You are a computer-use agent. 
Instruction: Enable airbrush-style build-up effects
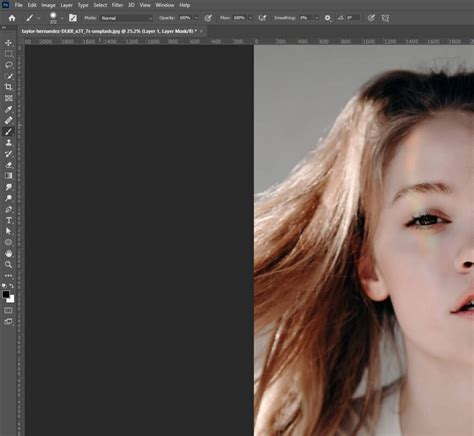pos(263,18)
